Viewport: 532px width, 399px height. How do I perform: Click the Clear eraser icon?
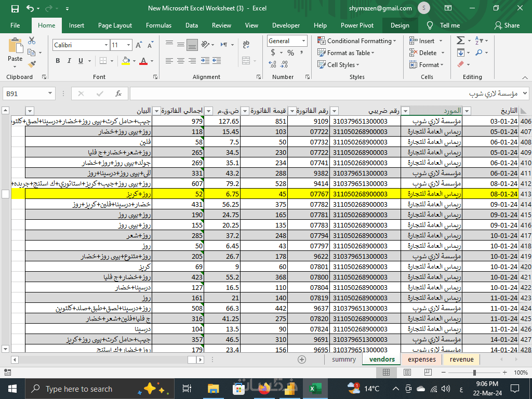[460, 64]
